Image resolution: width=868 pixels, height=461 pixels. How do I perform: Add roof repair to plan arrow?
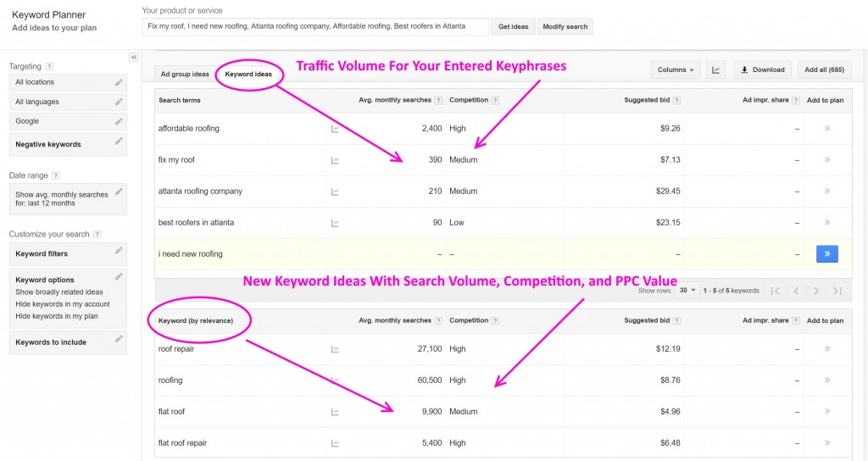(x=827, y=348)
